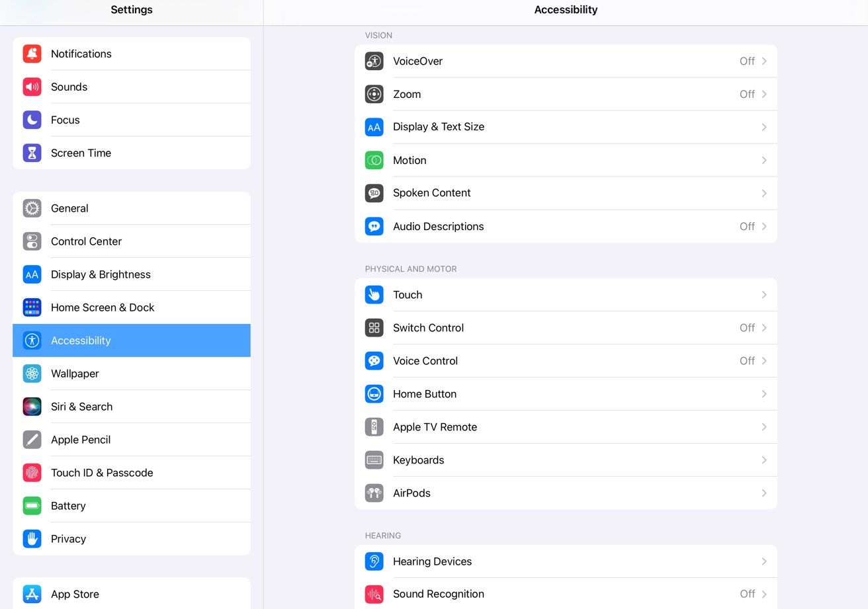This screenshot has height=609, width=868.
Task: Open Siri & Search settings
Action: pyautogui.click(x=132, y=407)
